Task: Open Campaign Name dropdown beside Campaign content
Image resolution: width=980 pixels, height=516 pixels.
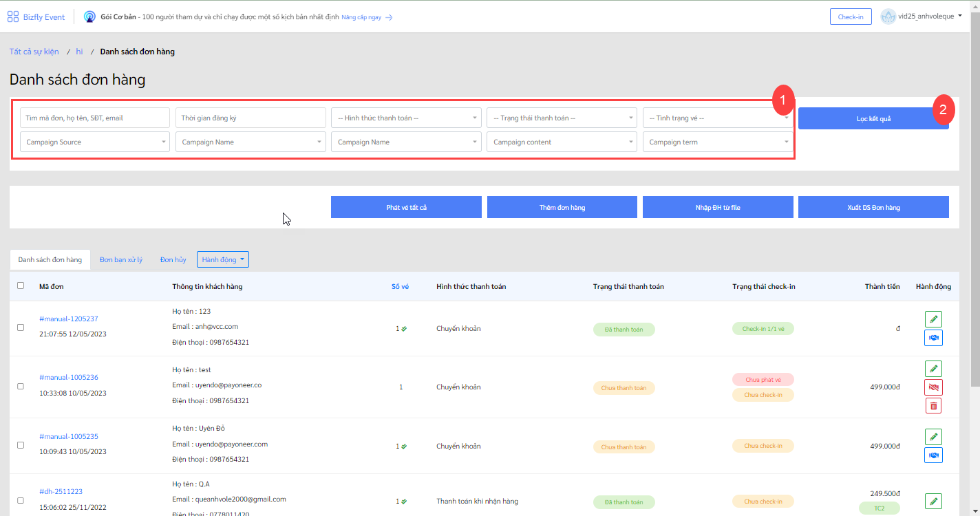Action: pyautogui.click(x=406, y=142)
